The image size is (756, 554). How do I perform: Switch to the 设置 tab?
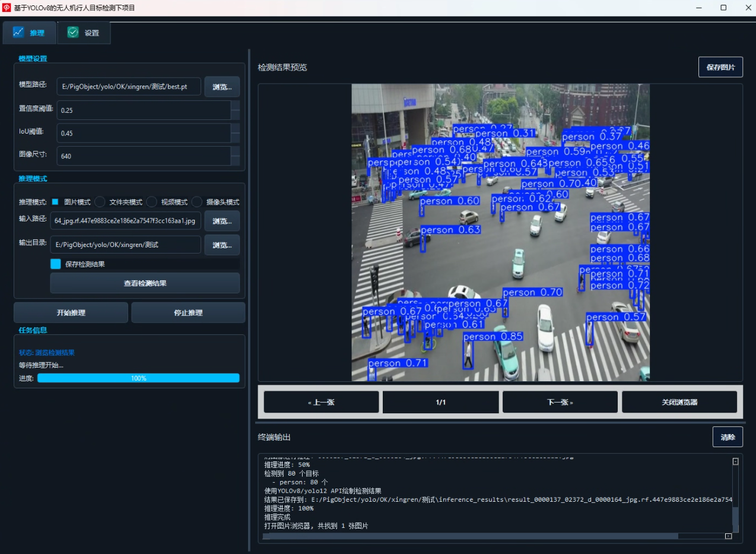[x=84, y=33]
